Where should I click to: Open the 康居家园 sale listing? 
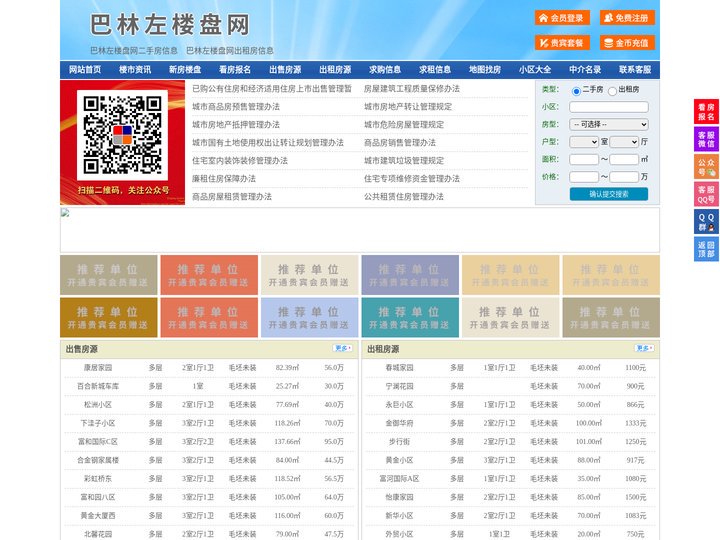click(98, 368)
